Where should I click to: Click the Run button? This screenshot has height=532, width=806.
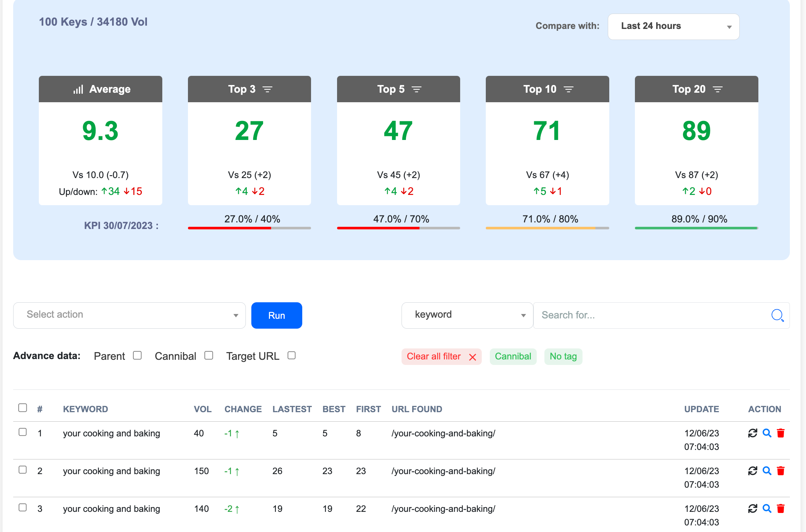point(277,315)
